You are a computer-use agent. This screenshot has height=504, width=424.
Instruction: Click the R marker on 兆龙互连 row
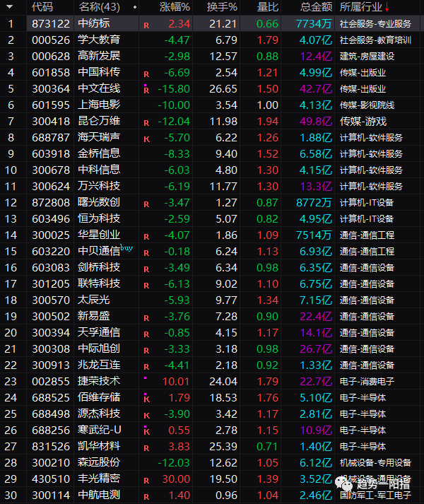pyautogui.click(x=146, y=367)
